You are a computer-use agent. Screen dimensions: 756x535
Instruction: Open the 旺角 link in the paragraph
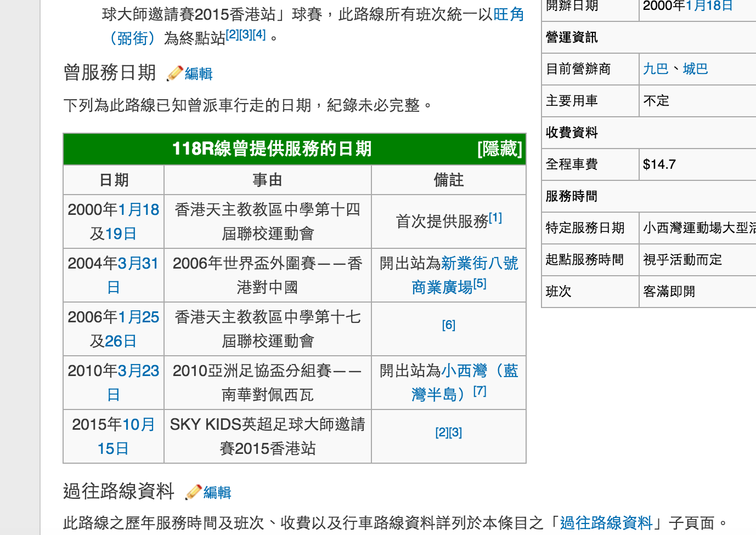[509, 14]
